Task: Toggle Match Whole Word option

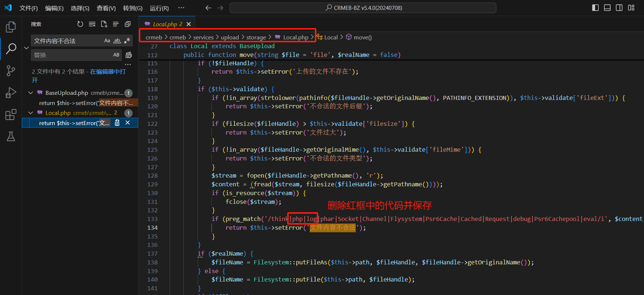Action: 117,41
